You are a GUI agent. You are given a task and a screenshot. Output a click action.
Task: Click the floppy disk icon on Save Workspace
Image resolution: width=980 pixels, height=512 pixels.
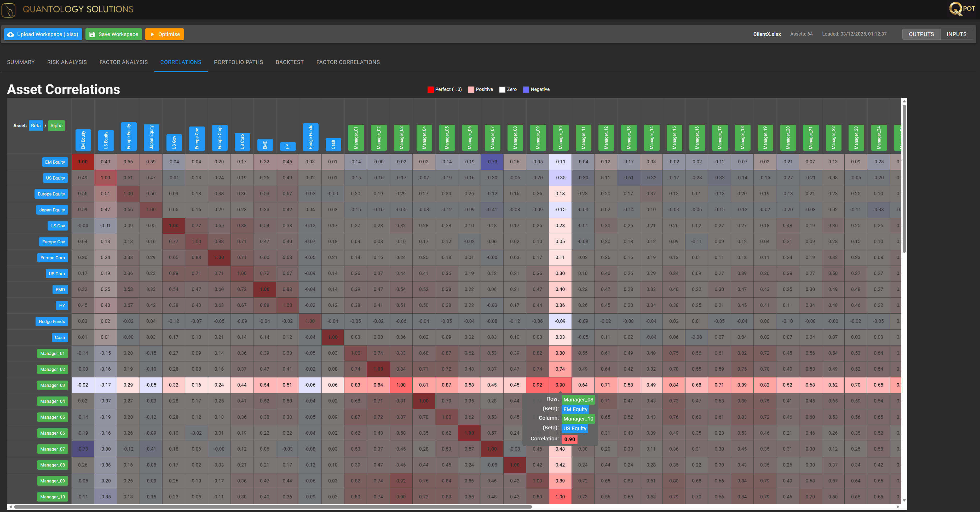point(93,34)
